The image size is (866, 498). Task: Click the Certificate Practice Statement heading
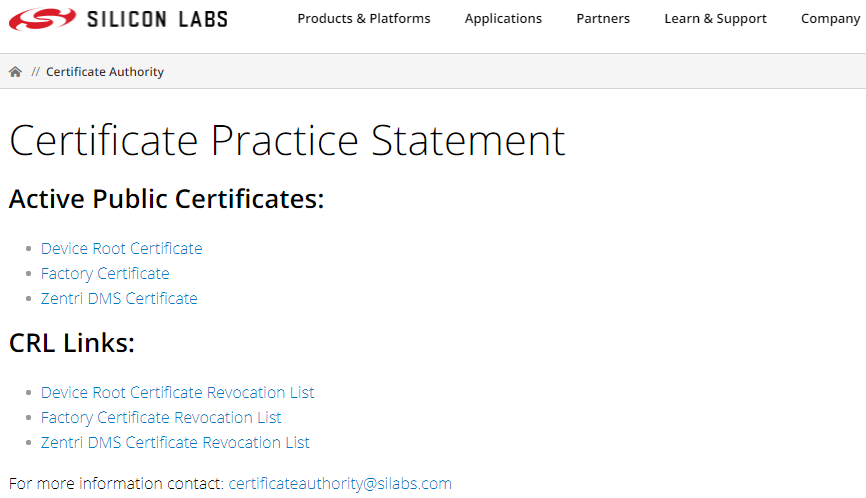tap(287, 140)
